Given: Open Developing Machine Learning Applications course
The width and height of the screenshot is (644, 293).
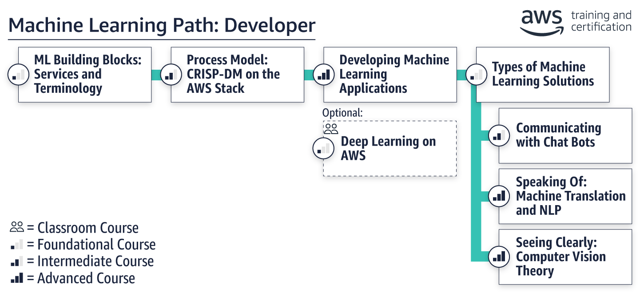Looking at the screenshot, I should click(x=390, y=75).
